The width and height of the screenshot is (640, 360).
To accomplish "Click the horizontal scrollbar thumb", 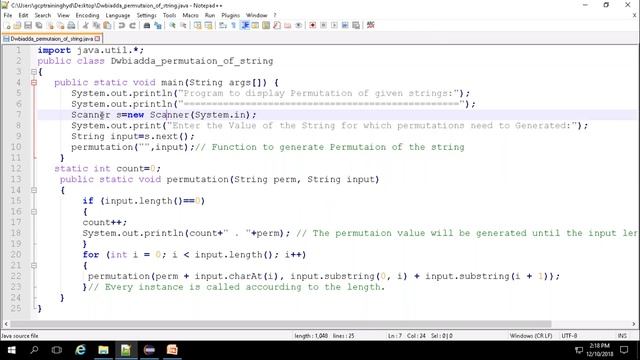I will pos(281,324).
